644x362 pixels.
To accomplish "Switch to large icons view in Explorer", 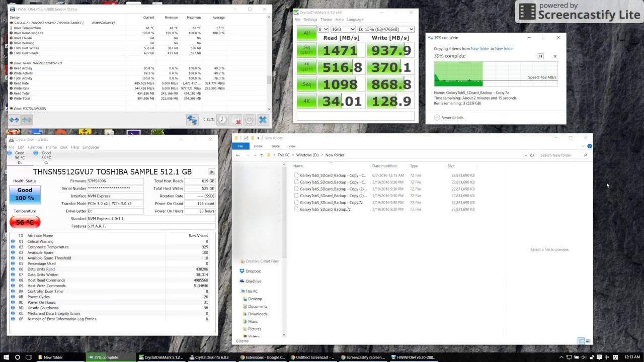I will [x=588, y=341].
